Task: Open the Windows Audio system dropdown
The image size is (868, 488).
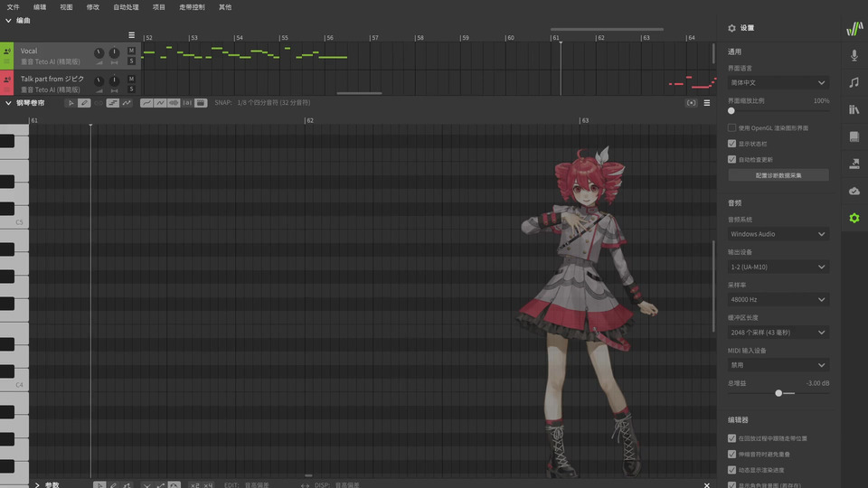Action: (x=778, y=234)
